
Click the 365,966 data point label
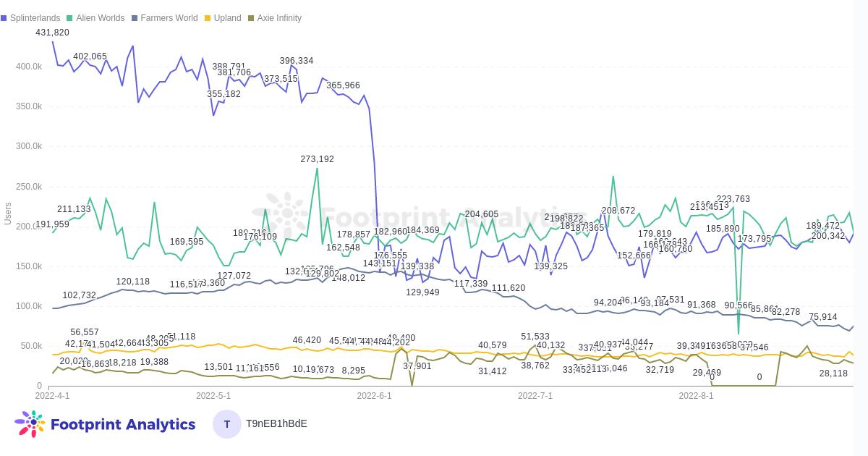tap(343, 85)
